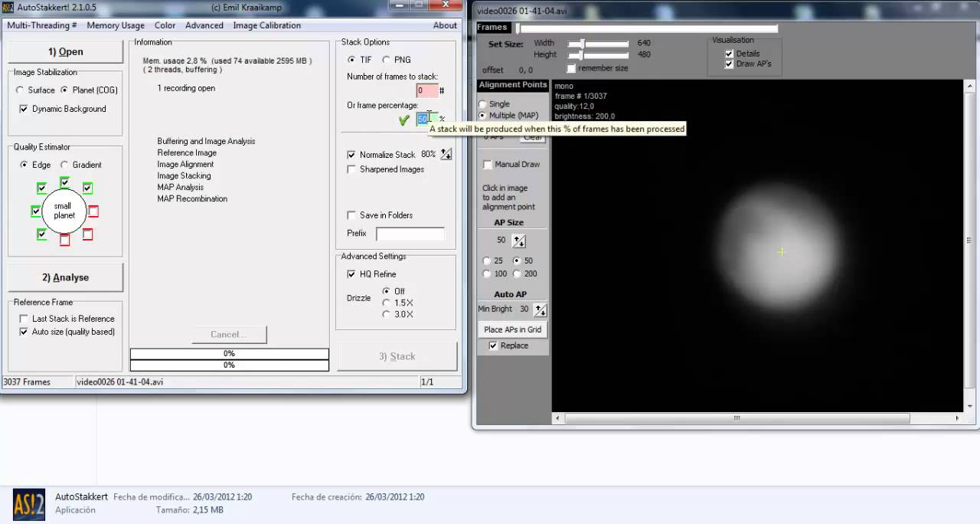Toggle the Dynamic Background checkbox

pyautogui.click(x=24, y=109)
